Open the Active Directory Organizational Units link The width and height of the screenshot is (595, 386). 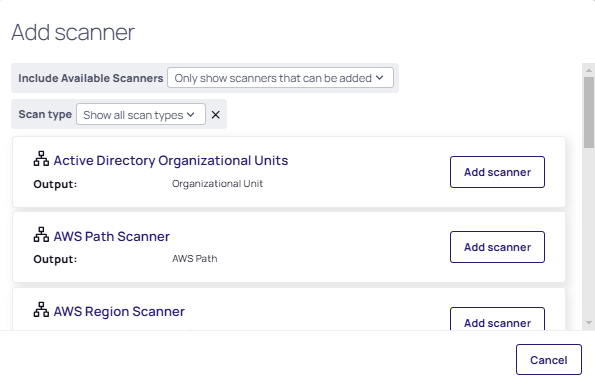(x=171, y=161)
